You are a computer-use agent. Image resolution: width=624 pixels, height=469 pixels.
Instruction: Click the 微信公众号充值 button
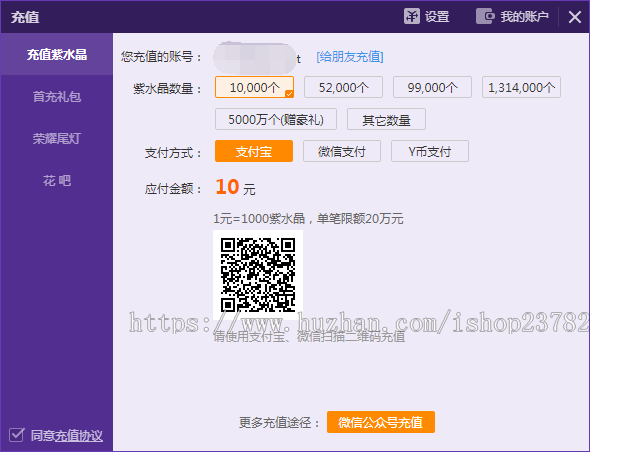click(x=381, y=422)
